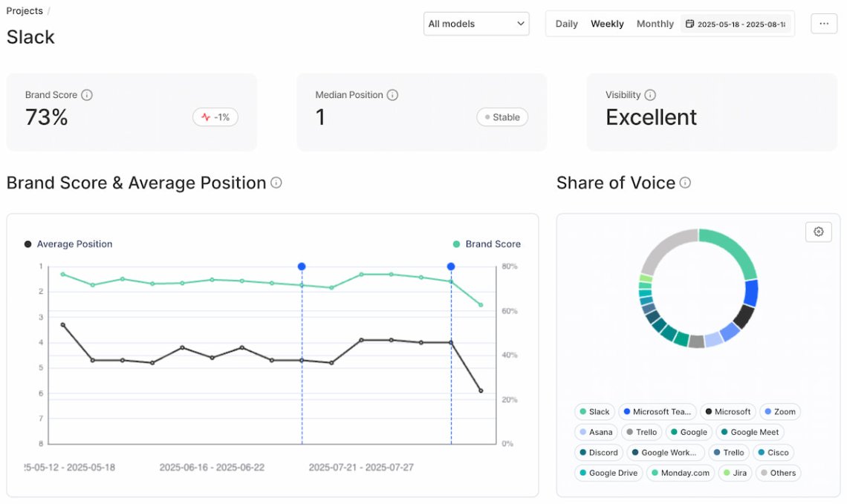Show Visibility info icon
This screenshot has width=847, height=504.
coord(650,95)
